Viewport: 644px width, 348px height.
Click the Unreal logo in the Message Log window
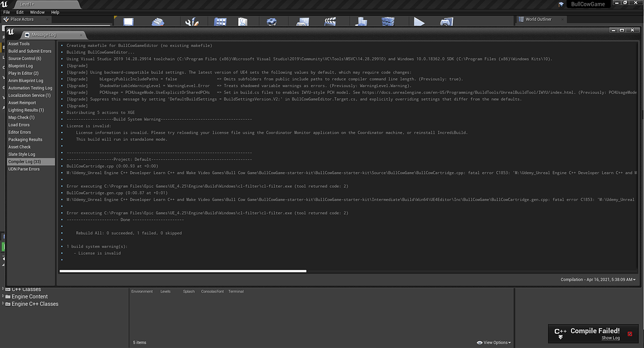point(11,32)
